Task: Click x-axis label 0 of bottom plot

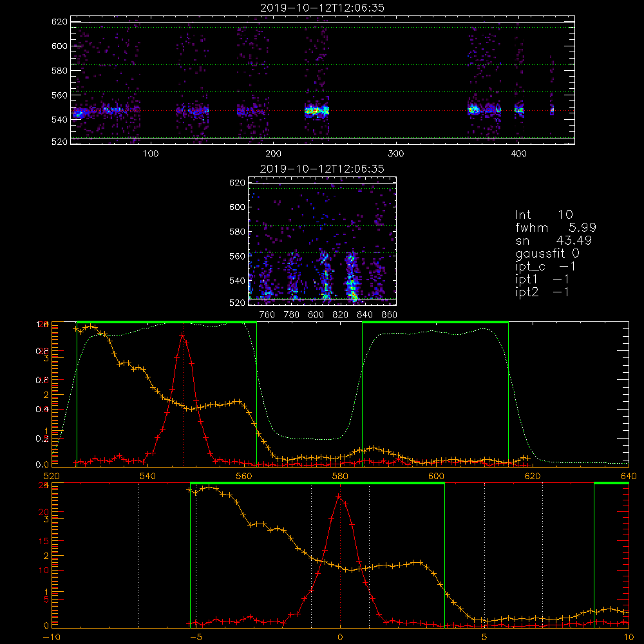Action: [340, 638]
